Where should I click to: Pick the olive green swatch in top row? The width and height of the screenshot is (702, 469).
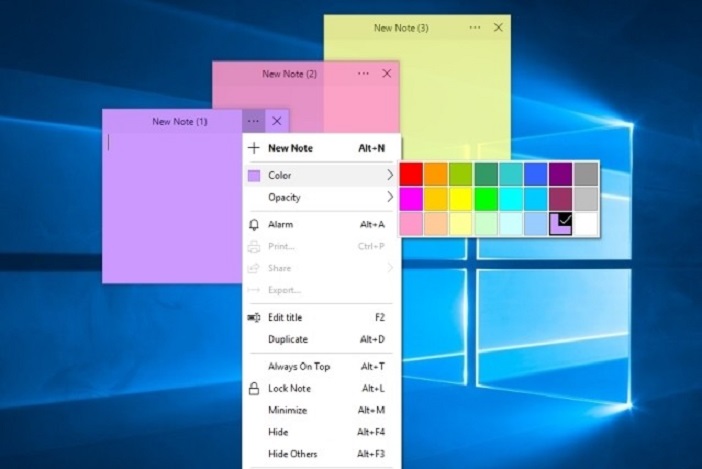461,174
